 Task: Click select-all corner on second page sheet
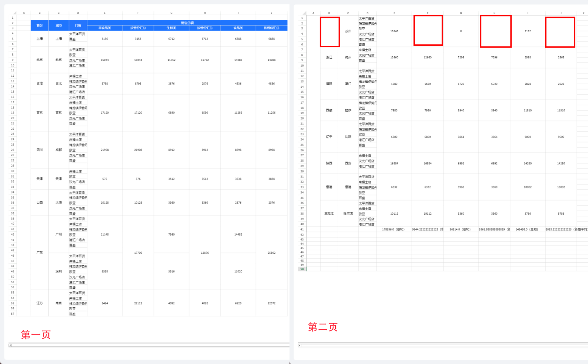pos(302,13)
